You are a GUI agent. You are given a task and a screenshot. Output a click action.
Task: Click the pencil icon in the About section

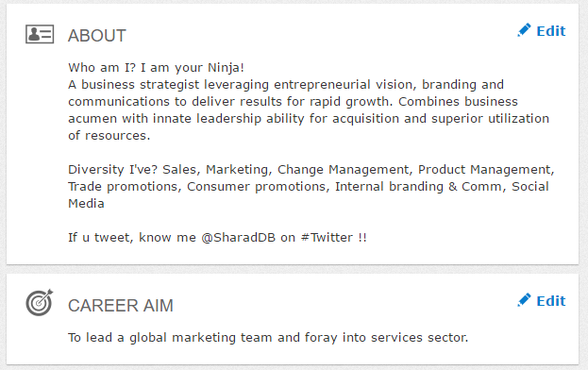pos(524,30)
